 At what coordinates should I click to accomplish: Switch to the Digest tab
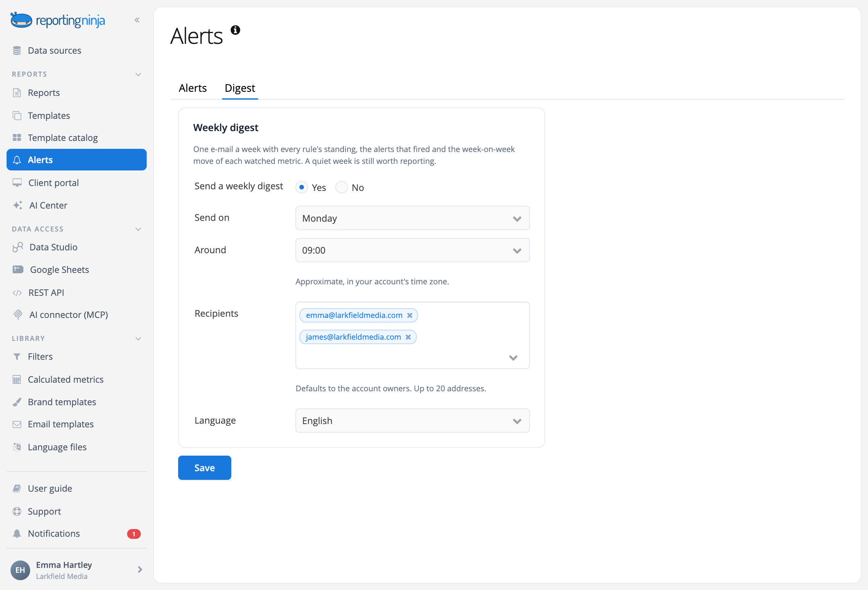240,88
